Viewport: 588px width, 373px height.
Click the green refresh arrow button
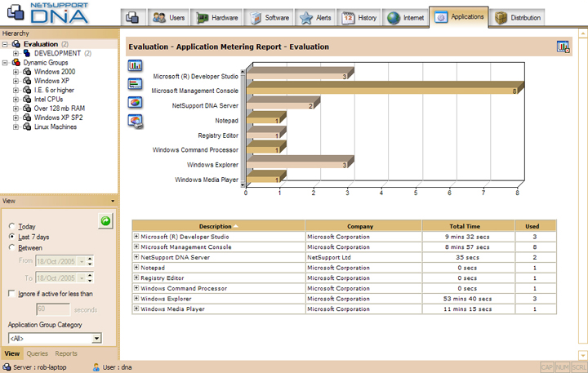click(x=105, y=221)
